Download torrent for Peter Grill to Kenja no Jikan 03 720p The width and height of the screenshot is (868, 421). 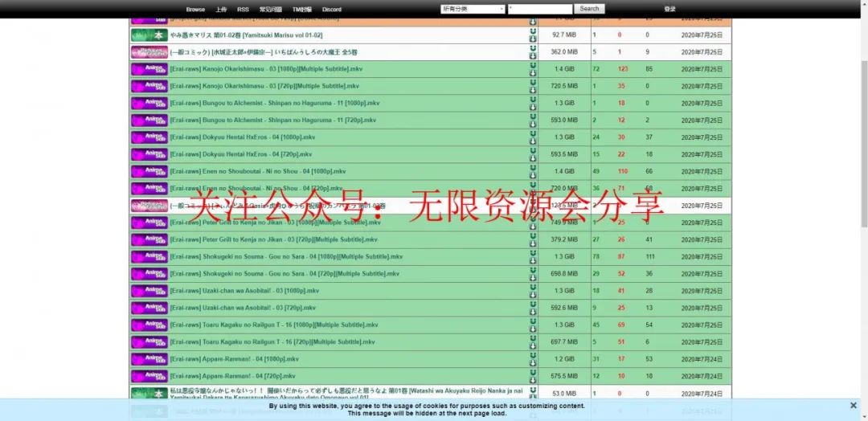533,243
